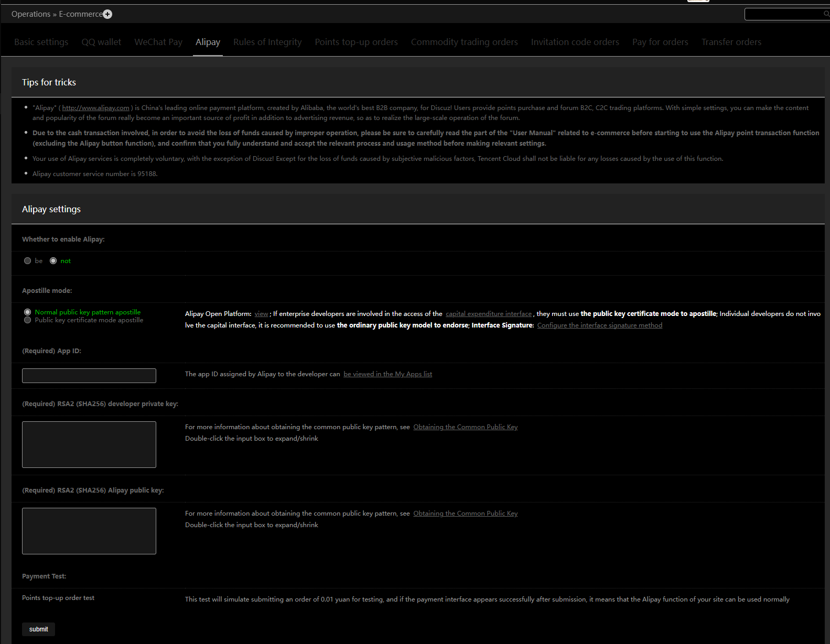Open Invitation code orders tab

pos(575,42)
